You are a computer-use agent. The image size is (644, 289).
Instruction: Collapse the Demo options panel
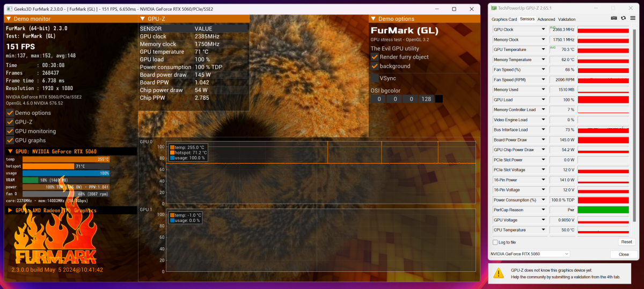pos(374,19)
